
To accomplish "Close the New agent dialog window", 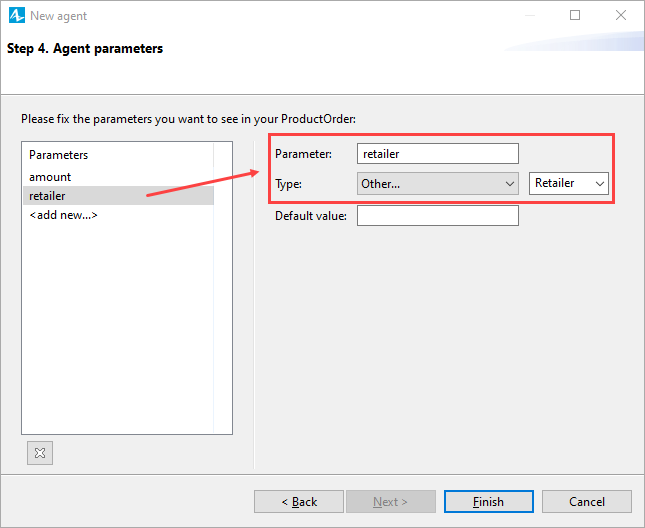I will click(x=621, y=15).
